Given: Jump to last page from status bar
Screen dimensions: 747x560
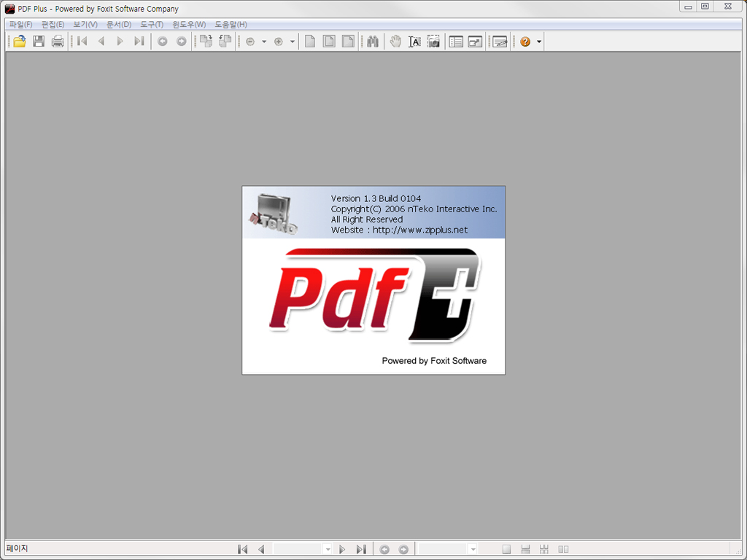Looking at the screenshot, I should pyautogui.click(x=361, y=549).
